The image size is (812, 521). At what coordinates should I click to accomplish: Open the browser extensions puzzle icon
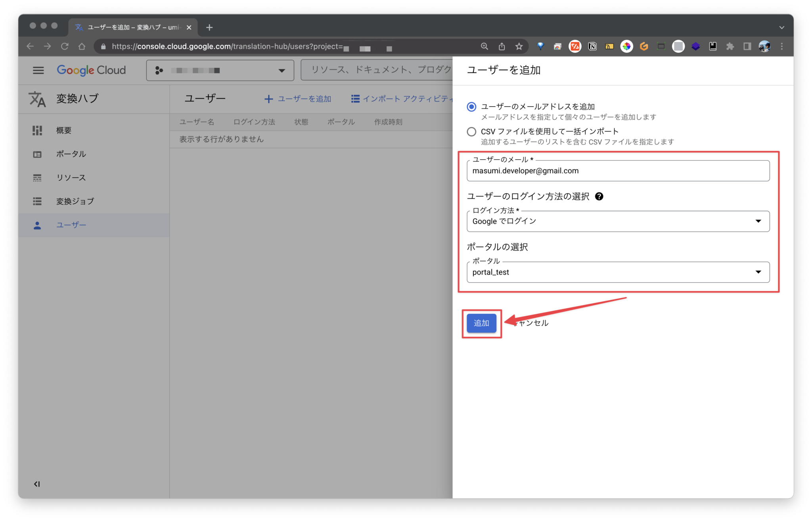point(730,46)
